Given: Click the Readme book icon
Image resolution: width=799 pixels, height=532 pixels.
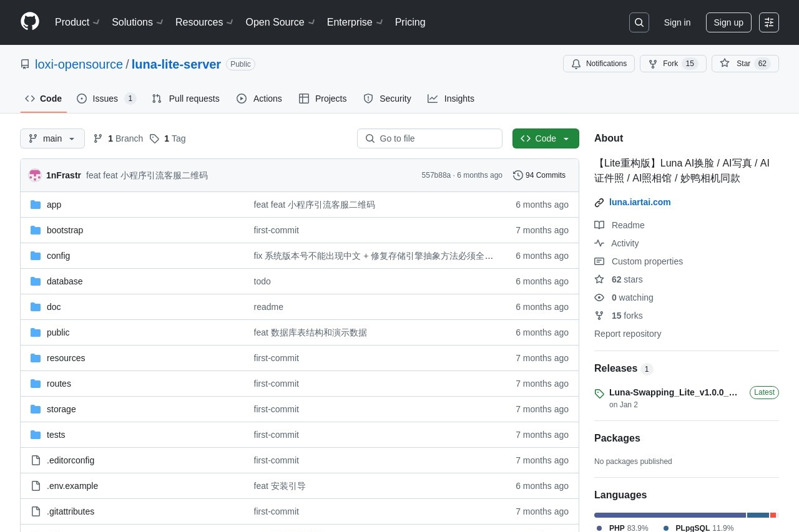Looking at the screenshot, I should click(599, 225).
